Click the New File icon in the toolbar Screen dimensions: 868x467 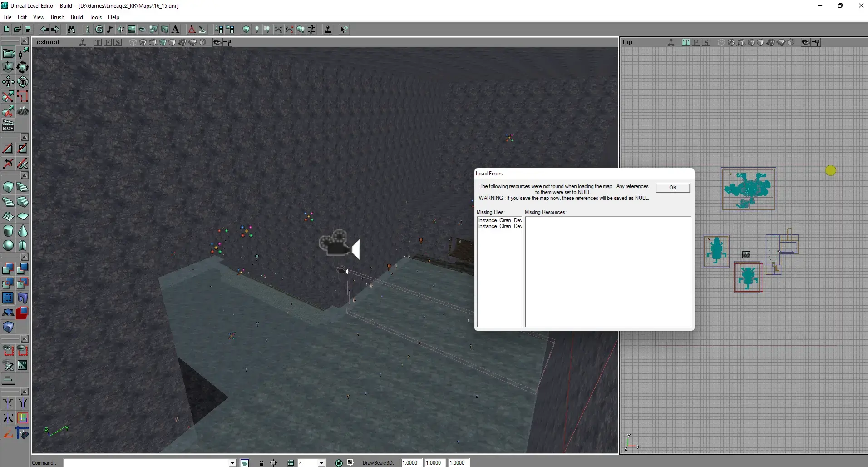pos(6,30)
